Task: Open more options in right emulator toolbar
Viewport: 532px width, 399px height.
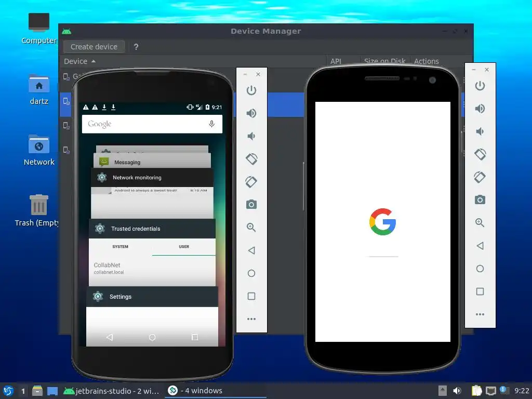Action: point(480,314)
